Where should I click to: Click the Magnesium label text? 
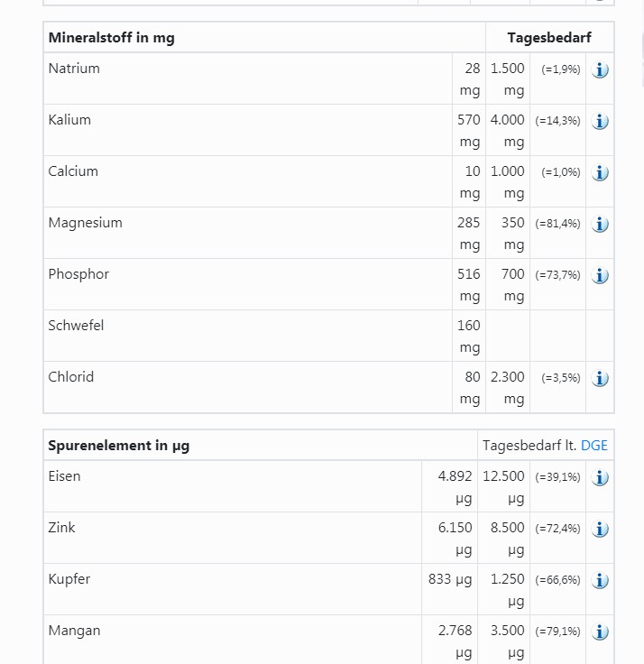[x=85, y=222]
